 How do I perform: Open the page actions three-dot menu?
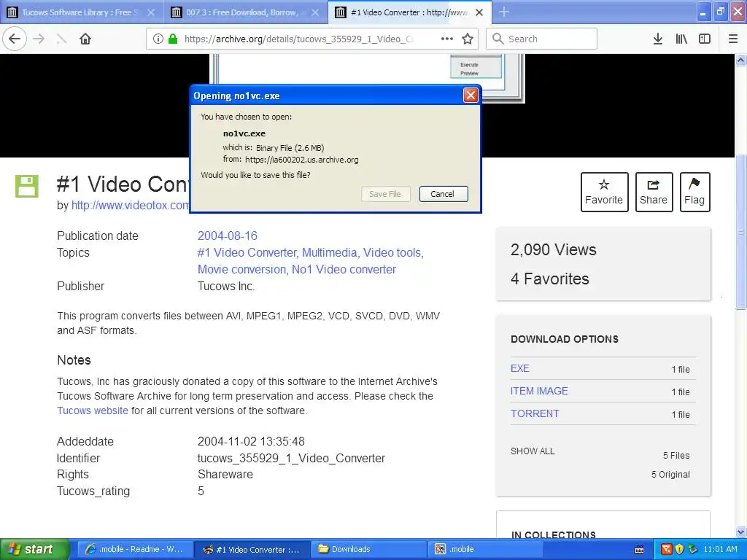click(447, 39)
